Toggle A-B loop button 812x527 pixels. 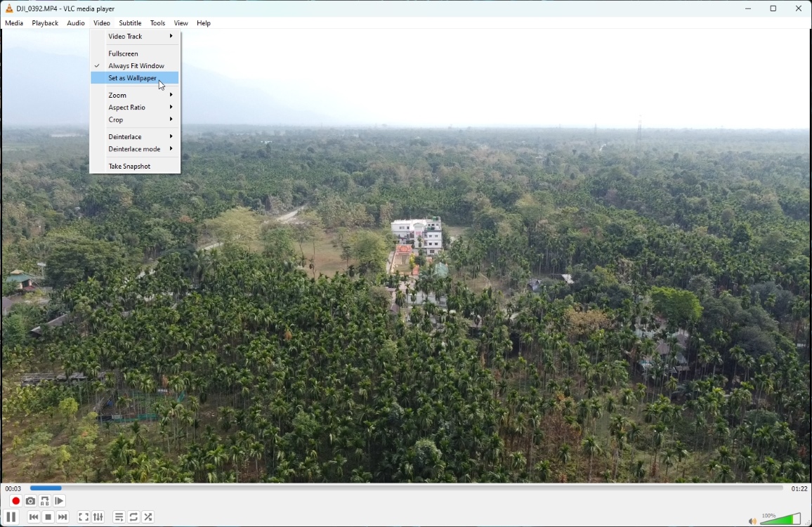coord(45,502)
